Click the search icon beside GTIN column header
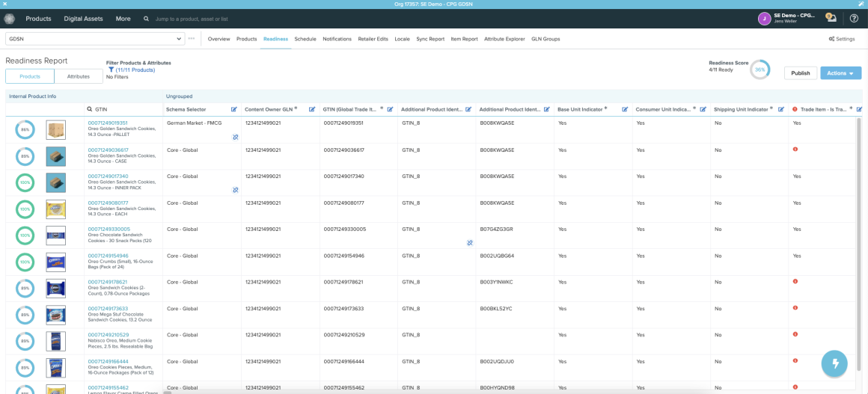 click(90, 110)
